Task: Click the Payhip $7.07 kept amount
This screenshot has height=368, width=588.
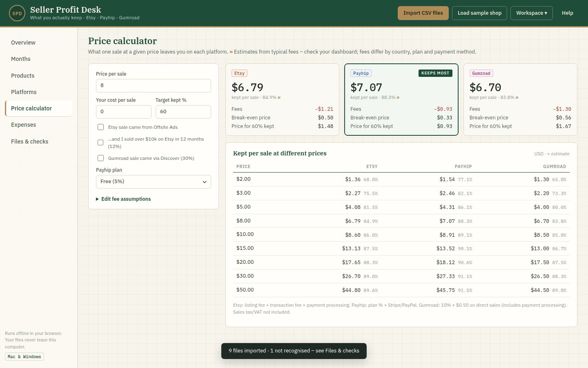Action: click(366, 88)
